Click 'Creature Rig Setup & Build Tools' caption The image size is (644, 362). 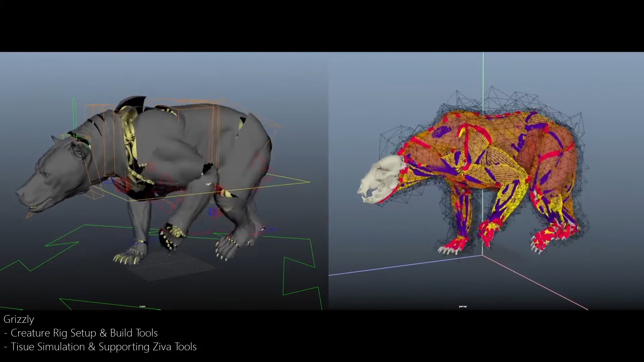click(x=84, y=333)
